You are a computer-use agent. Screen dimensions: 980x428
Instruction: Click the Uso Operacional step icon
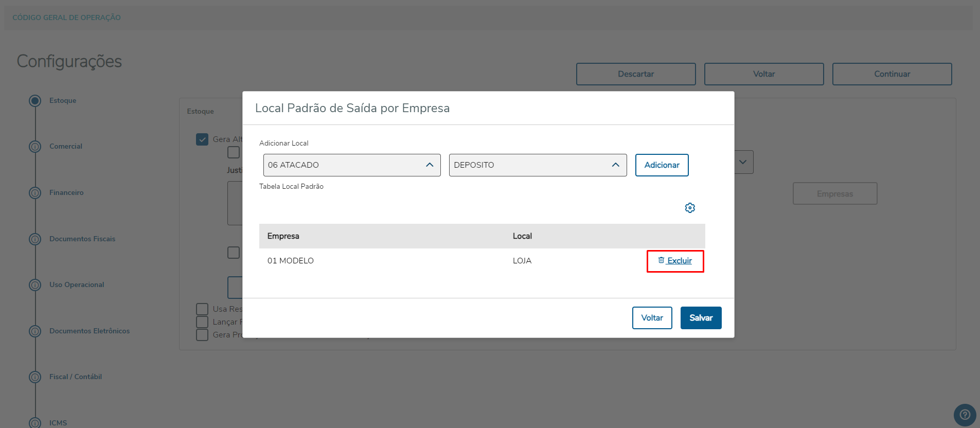click(35, 285)
